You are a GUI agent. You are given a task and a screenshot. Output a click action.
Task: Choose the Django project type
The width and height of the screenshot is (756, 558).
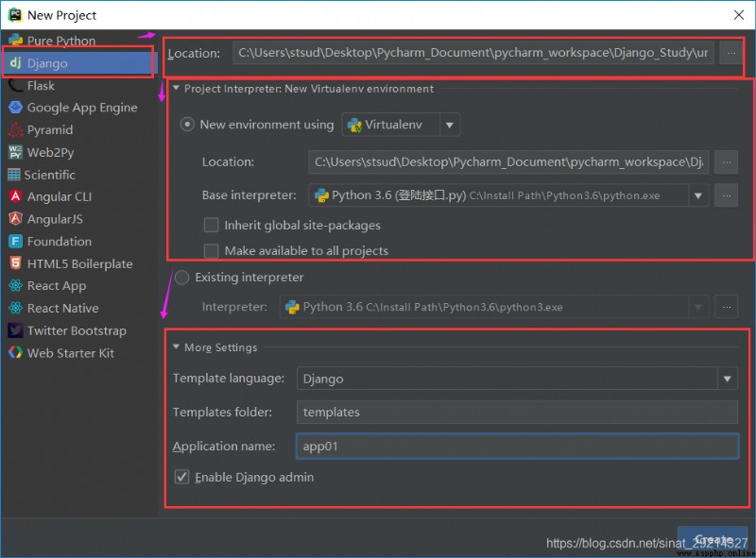click(x=79, y=63)
